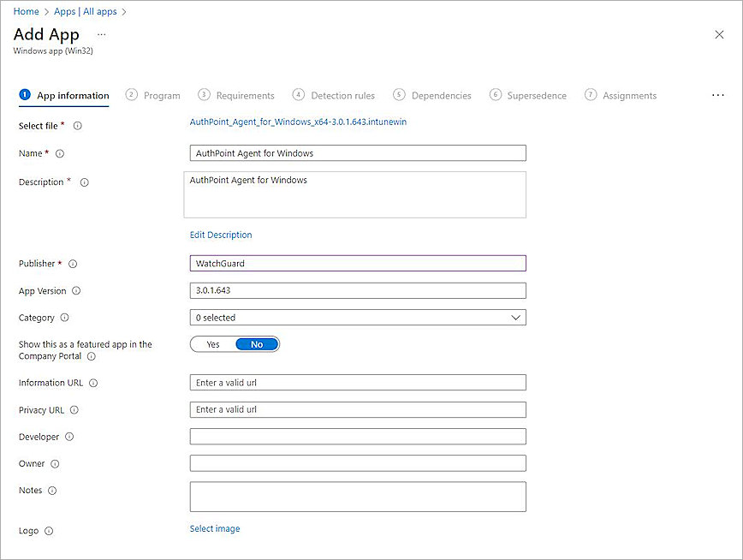The height and width of the screenshot is (560, 743).
Task: Expand the Category dropdown
Action: (358, 318)
